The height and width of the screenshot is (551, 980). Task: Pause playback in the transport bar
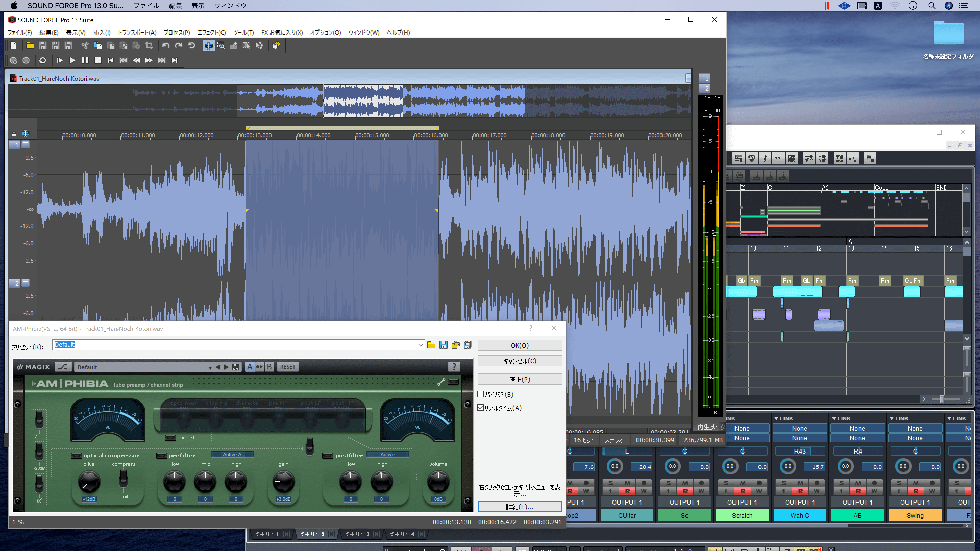click(85, 60)
